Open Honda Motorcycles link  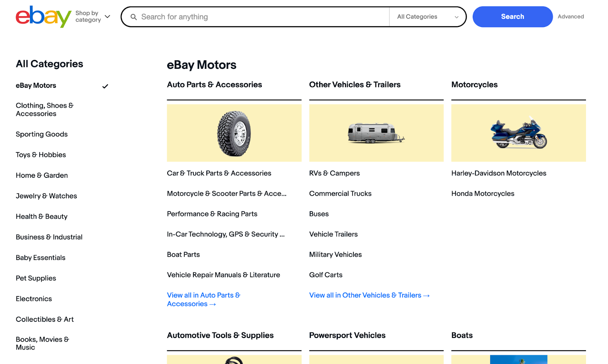[x=483, y=193]
